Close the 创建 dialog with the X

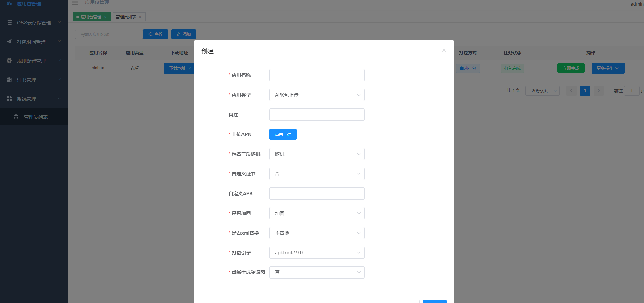[x=444, y=50]
